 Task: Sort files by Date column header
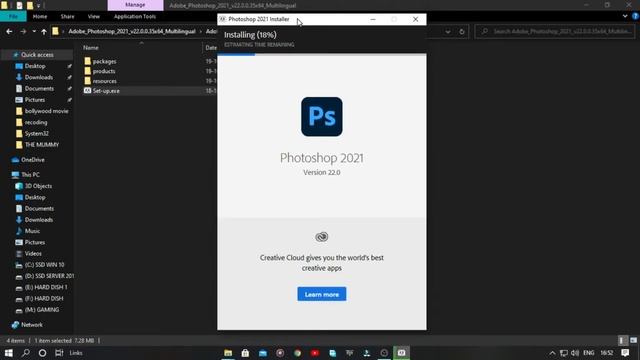click(x=211, y=48)
